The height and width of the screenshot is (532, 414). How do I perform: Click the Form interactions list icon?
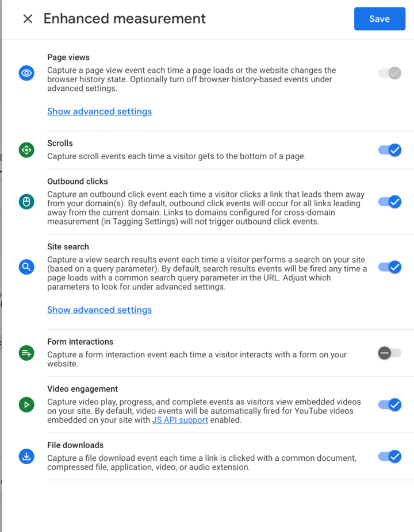26,353
